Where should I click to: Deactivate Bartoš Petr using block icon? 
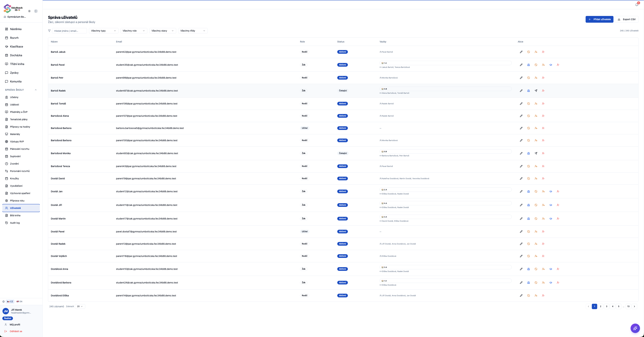(529, 78)
